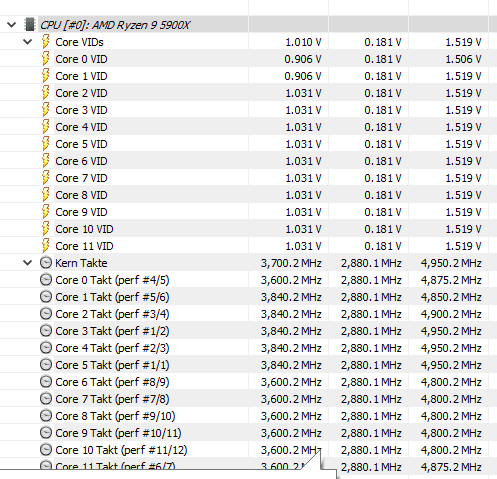Click the clock icon of Core 5 Takt

[46, 365]
